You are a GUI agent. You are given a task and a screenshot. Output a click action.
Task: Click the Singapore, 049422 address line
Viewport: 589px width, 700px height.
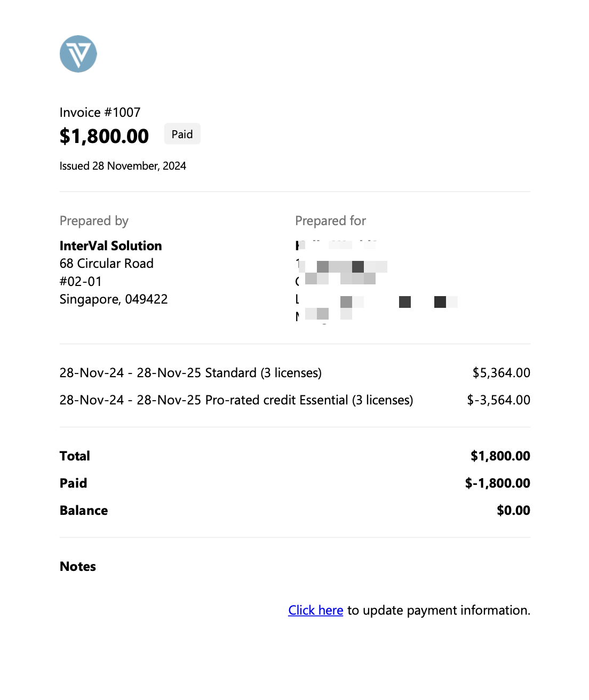click(114, 299)
